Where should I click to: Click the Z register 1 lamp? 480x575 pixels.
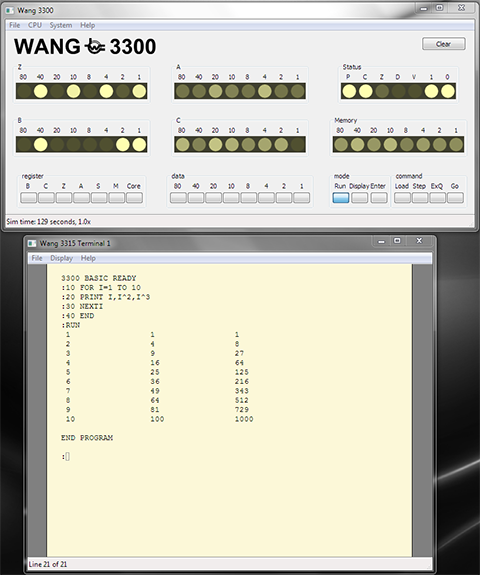[x=139, y=91]
